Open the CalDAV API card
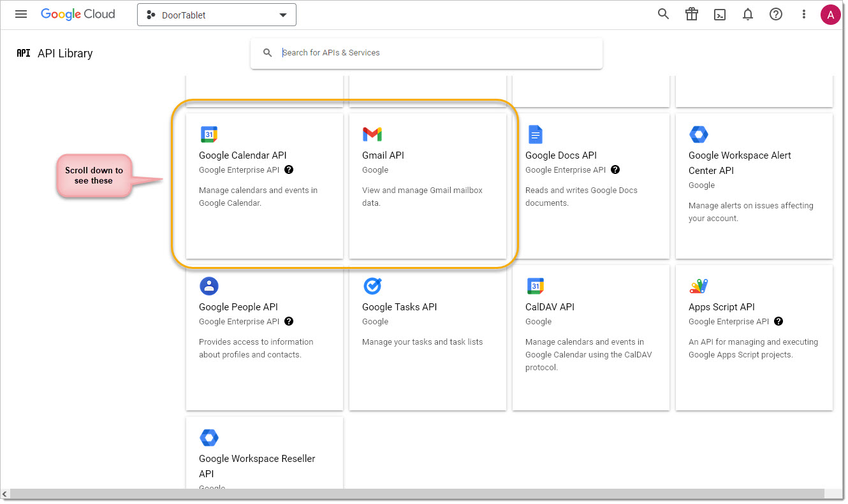848x504 pixels. point(590,337)
